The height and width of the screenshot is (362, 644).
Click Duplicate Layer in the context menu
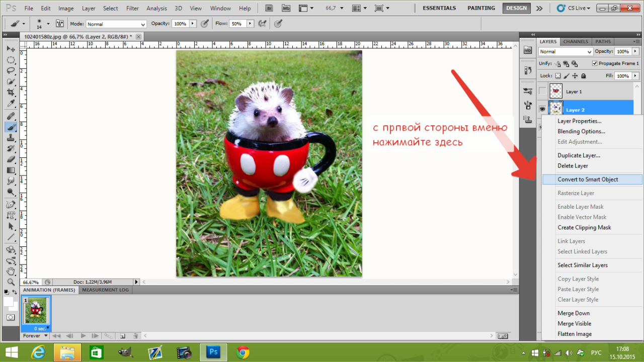coord(579,155)
